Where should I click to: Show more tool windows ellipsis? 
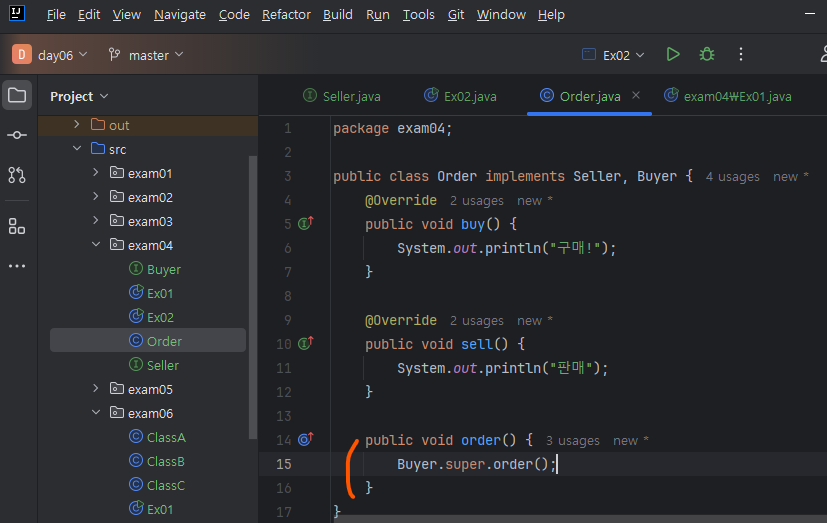[17, 266]
